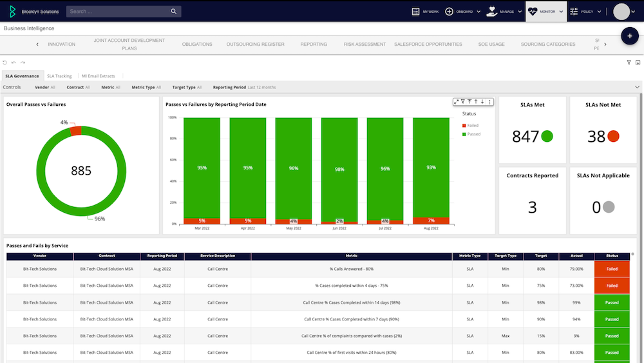This screenshot has height=363, width=644.
Task: Click the Aug 2022 bar in the chart
Action: tap(431, 171)
